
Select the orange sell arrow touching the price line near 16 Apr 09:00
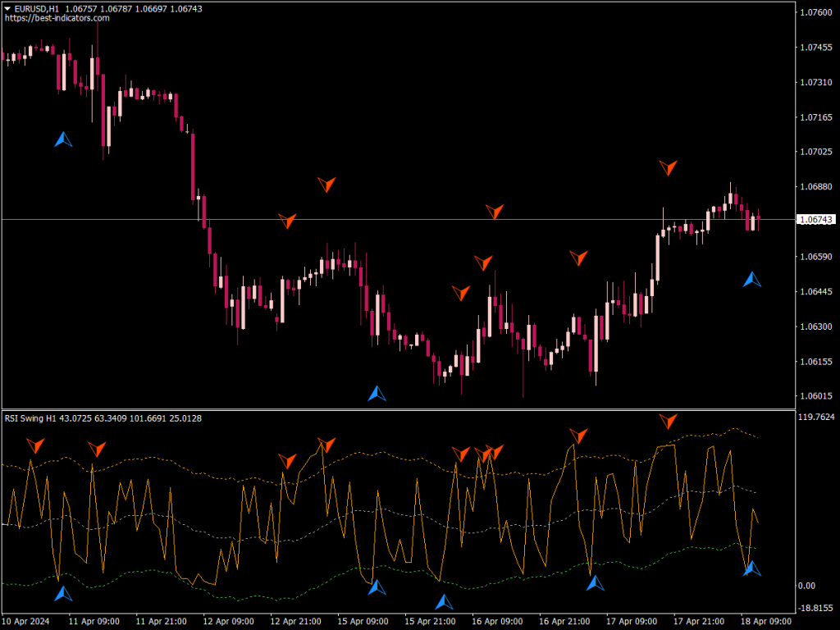tap(495, 212)
